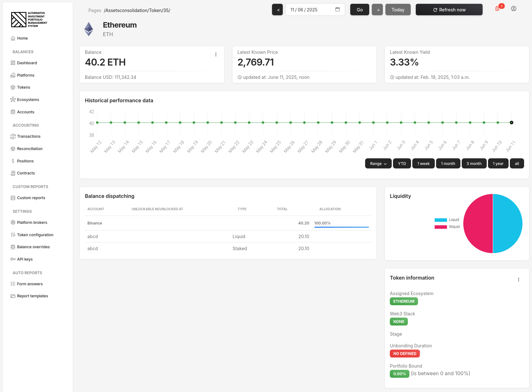Click the pink Illiquid pie slice
This screenshot has width=532, height=392.
(478, 224)
